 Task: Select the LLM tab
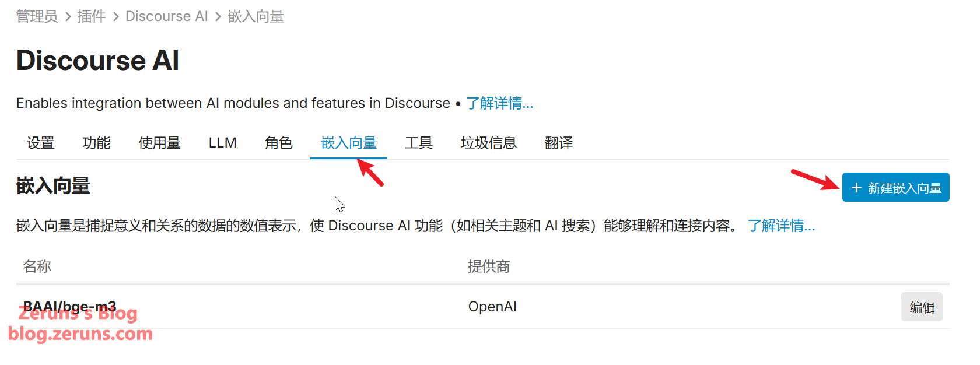pyautogui.click(x=222, y=143)
